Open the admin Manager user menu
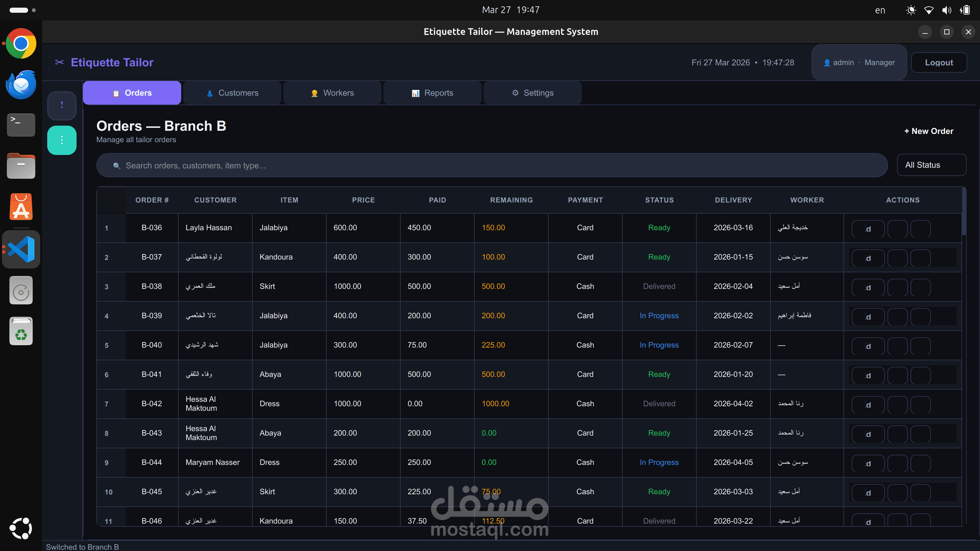 [x=859, y=62]
